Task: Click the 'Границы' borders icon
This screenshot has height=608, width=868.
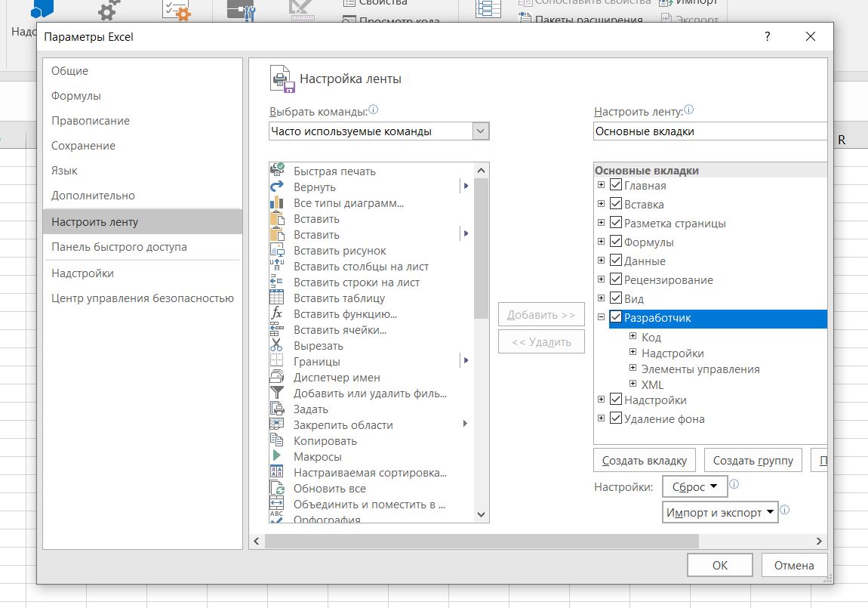Action: [x=277, y=361]
